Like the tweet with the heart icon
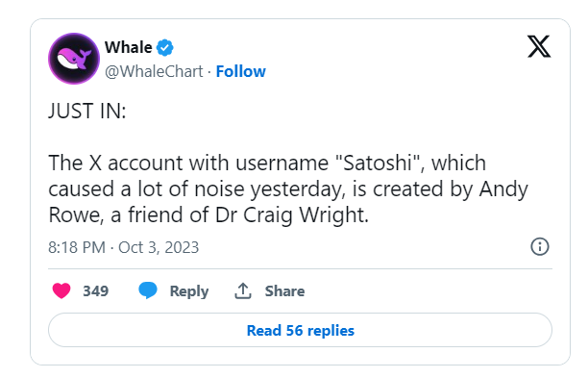 [x=61, y=290]
